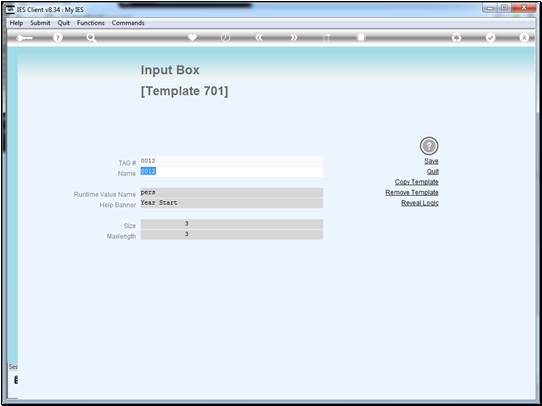Open the question mark help icon in the toolbar
542x406 pixels.
(x=58, y=38)
